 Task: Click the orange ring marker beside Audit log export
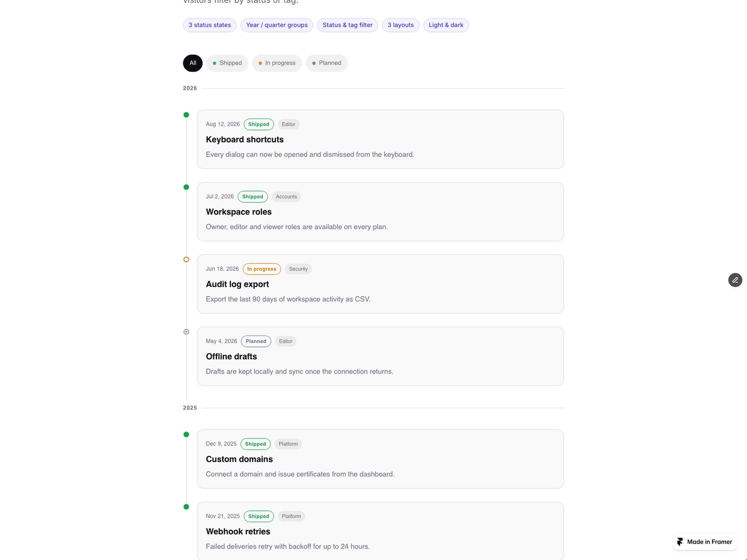[186, 259]
